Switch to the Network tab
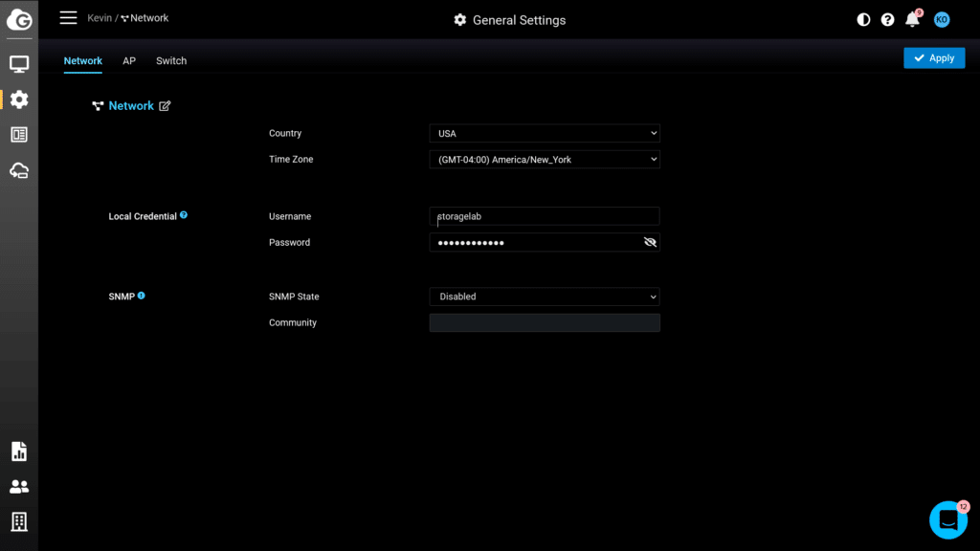This screenshot has width=980, height=551. 82,60
